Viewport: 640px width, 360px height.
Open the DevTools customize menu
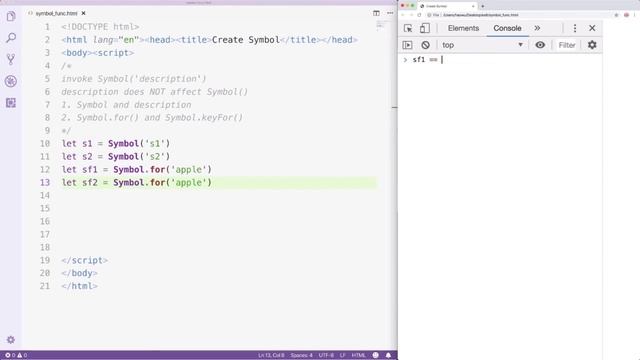tap(575, 28)
